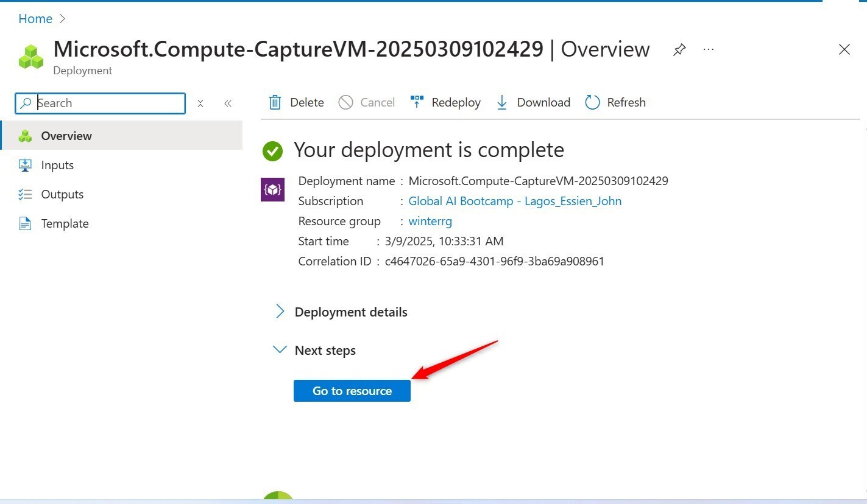The height and width of the screenshot is (504, 867).
Task: Click the Home breadcrumb link
Action: coord(35,19)
